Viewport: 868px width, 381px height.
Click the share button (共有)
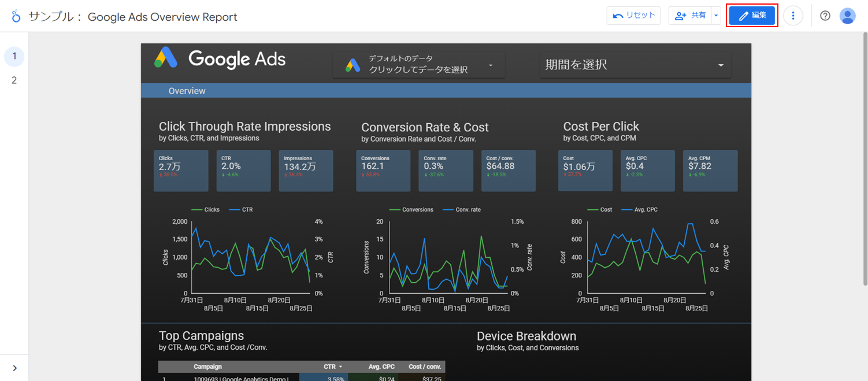tap(690, 16)
